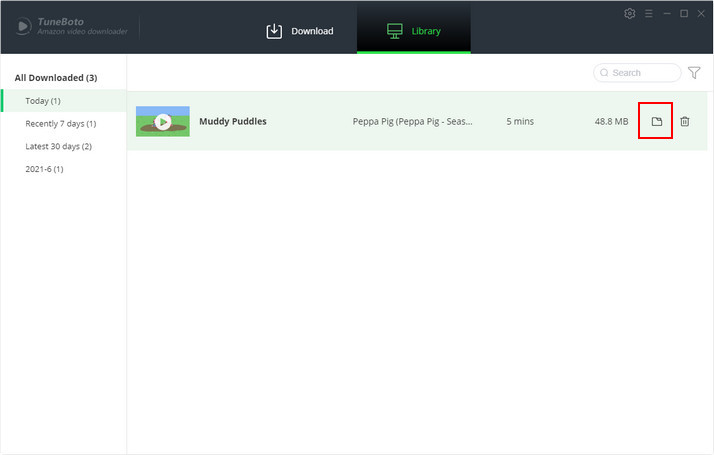Image resolution: width=714 pixels, height=455 pixels.
Task: Maximize the TuneBoto window
Action: tap(684, 14)
